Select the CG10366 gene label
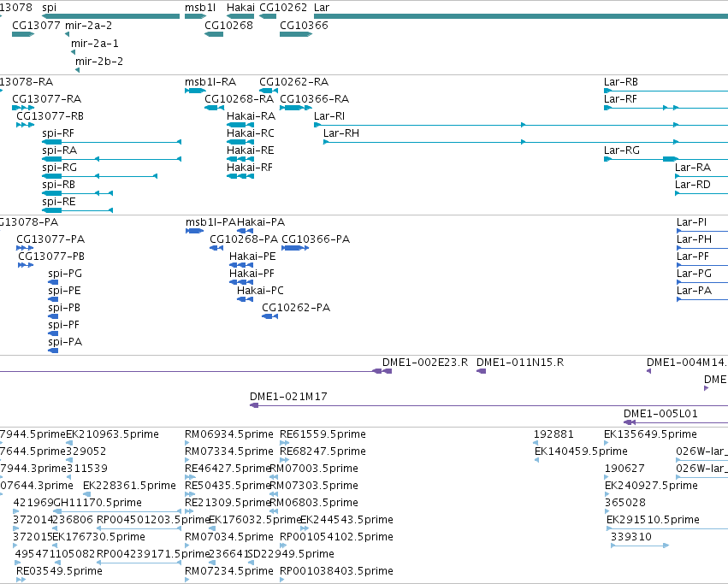This screenshot has width=728, height=584. 304,25
